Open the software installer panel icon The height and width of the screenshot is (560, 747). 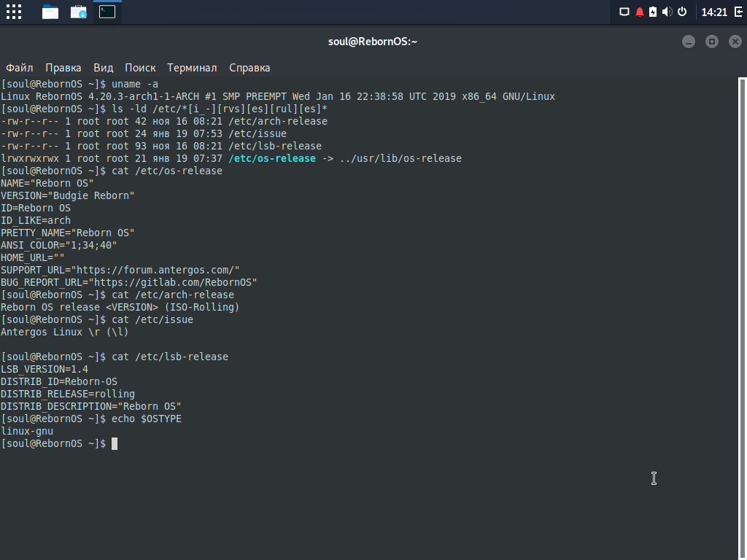click(x=79, y=12)
